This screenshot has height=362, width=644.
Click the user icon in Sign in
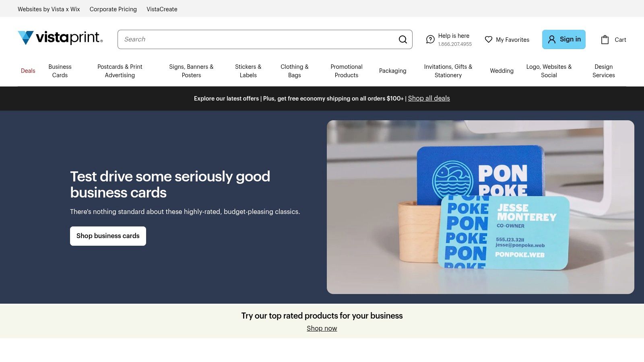pos(552,39)
